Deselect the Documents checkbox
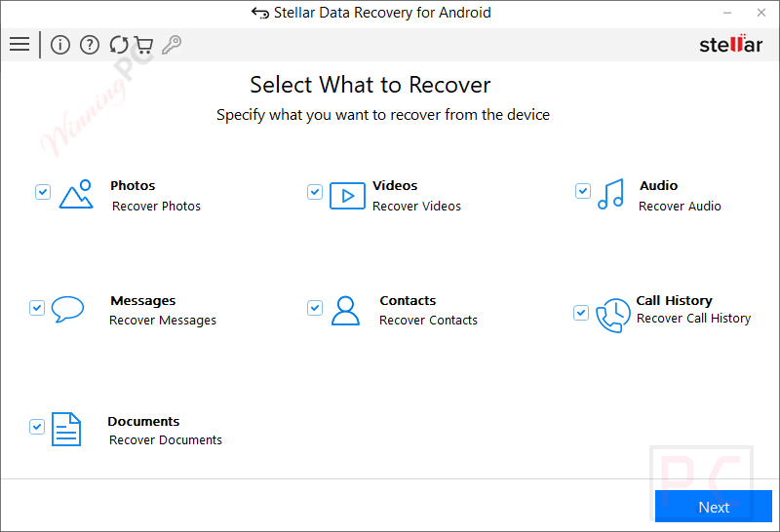The height and width of the screenshot is (532, 780). (37, 427)
